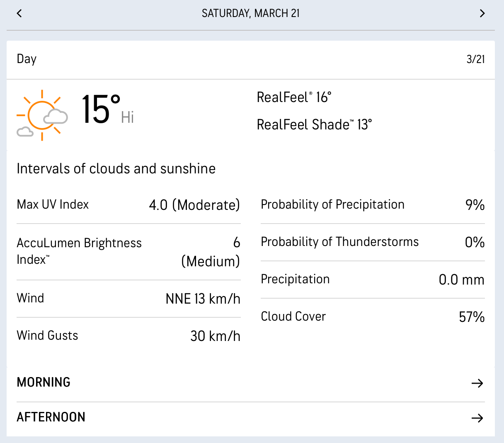504x443 pixels.
Task: Go to the next day using right chevron
Action: click(482, 13)
